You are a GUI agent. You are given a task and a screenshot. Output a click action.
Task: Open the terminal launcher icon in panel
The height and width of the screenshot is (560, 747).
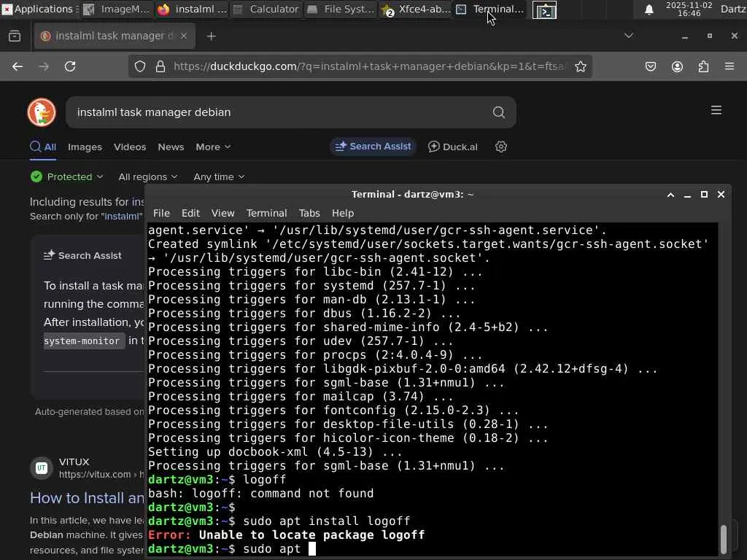tap(544, 9)
